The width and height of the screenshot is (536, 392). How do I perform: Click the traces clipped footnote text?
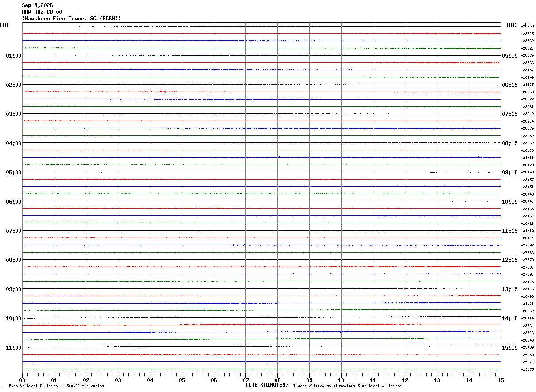(347, 386)
